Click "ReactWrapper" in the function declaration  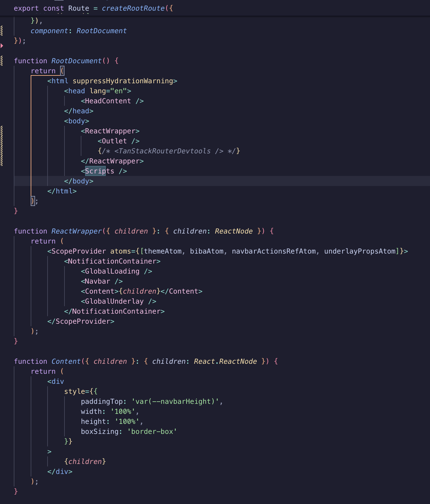tap(77, 231)
